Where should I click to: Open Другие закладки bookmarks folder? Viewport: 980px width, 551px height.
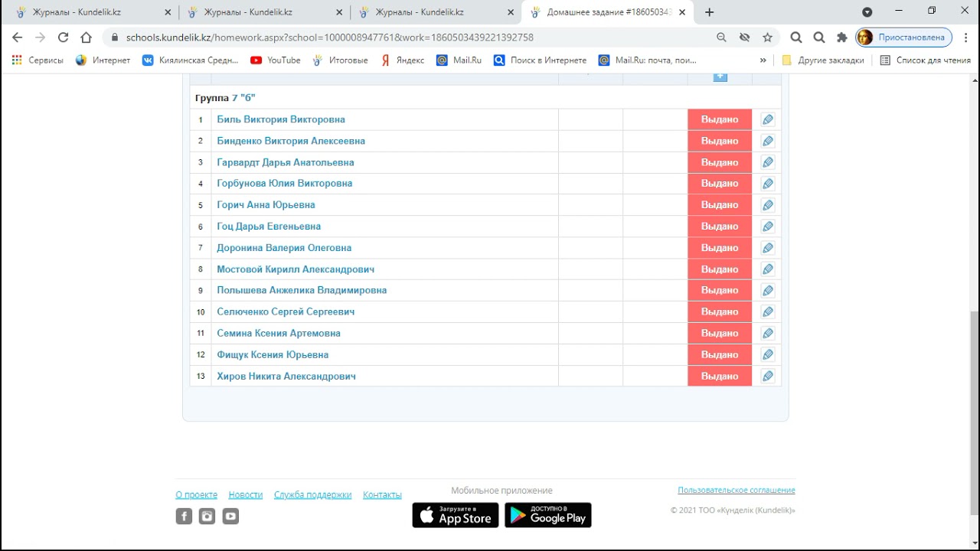pyautogui.click(x=822, y=60)
